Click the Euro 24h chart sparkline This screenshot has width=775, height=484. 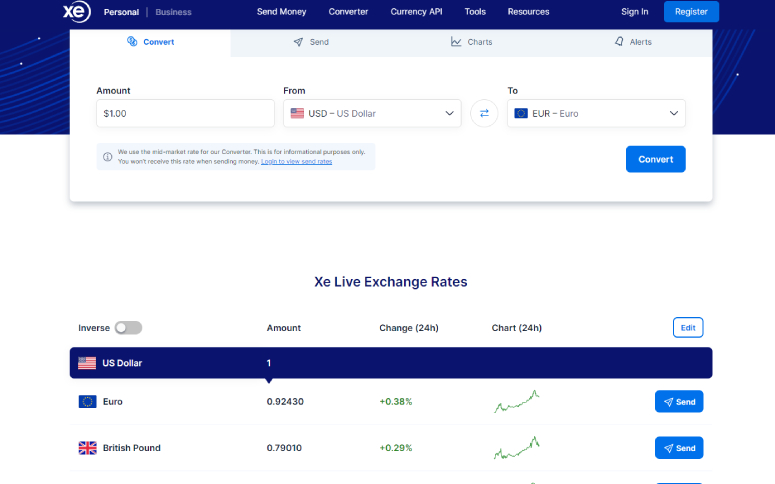pyautogui.click(x=517, y=401)
